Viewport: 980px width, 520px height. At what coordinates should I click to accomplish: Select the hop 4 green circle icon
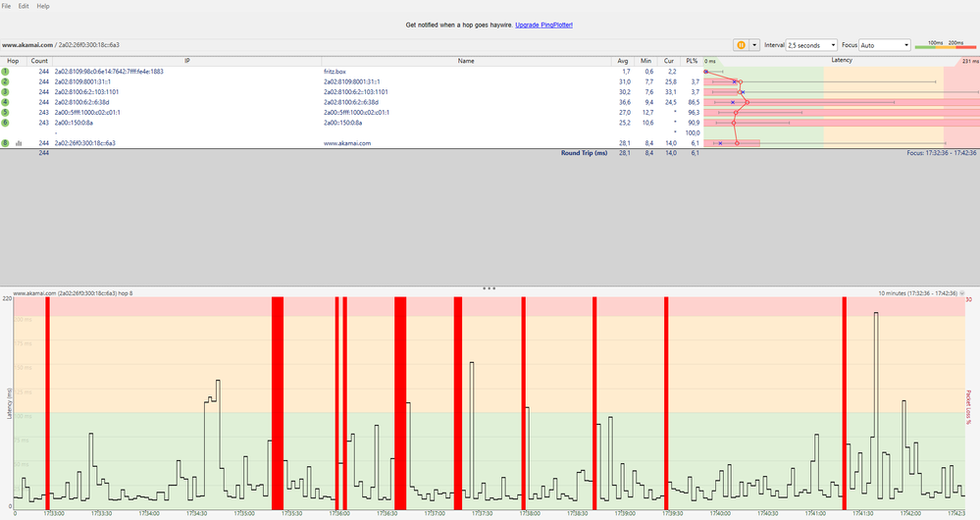pyautogui.click(x=5, y=102)
